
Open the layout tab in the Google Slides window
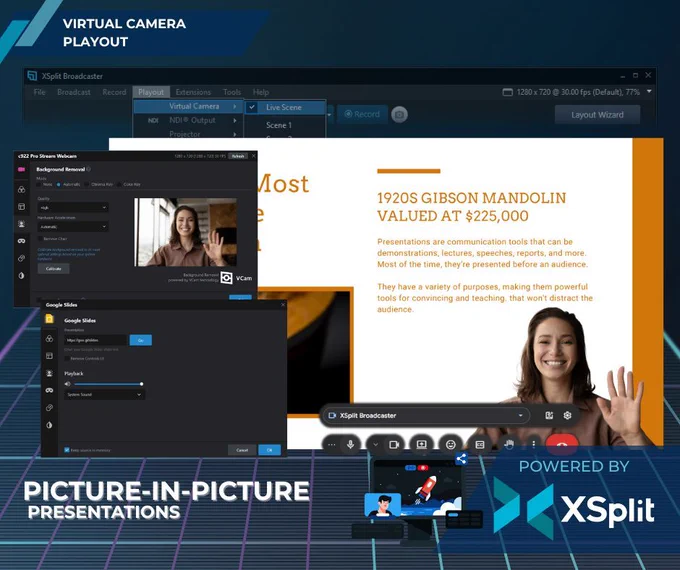49,356
